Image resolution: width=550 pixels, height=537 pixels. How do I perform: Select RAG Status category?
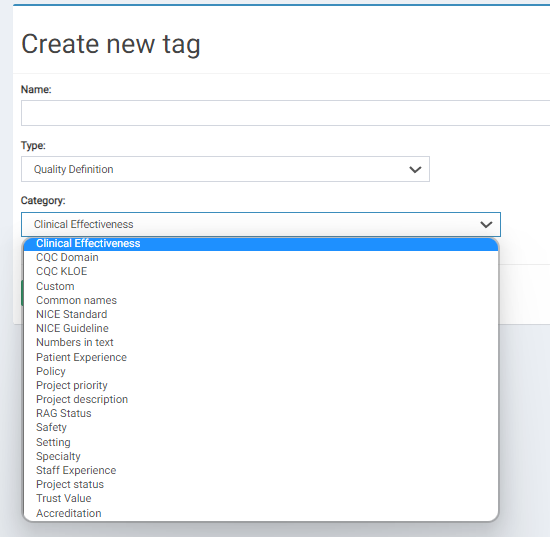pyautogui.click(x=261, y=413)
